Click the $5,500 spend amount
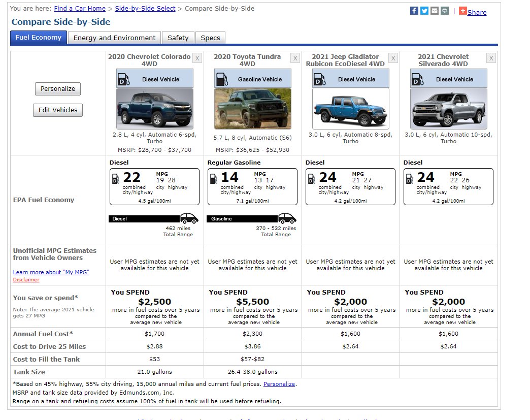 tap(252, 302)
